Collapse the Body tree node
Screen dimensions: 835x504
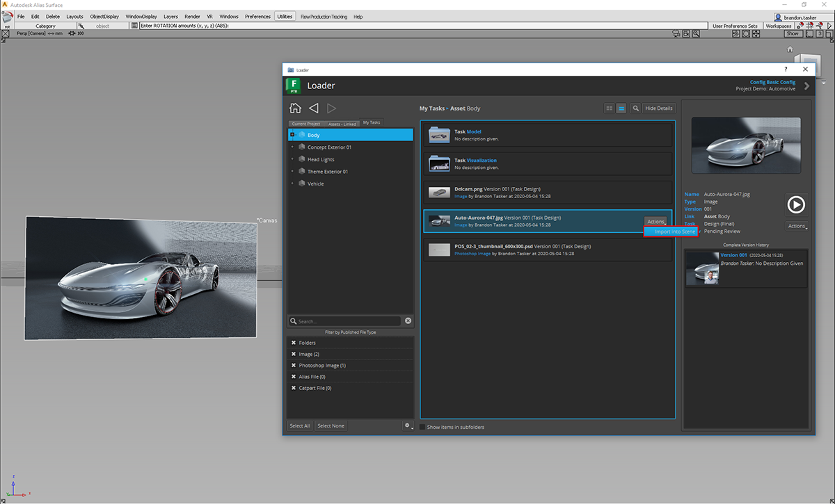(293, 135)
